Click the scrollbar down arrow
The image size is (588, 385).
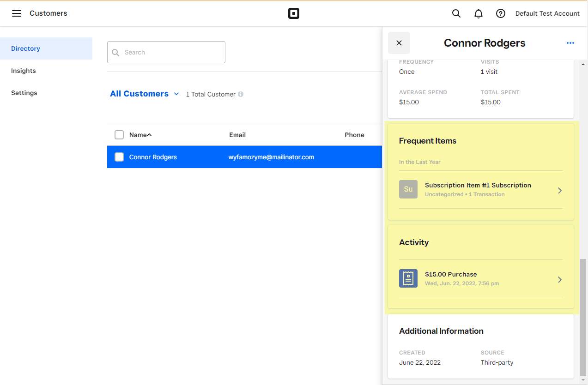(583, 380)
